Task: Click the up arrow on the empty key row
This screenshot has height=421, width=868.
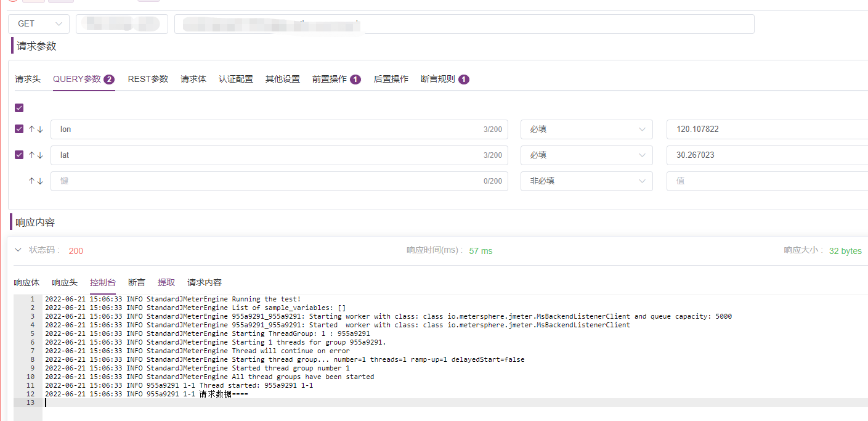Action: coord(31,181)
